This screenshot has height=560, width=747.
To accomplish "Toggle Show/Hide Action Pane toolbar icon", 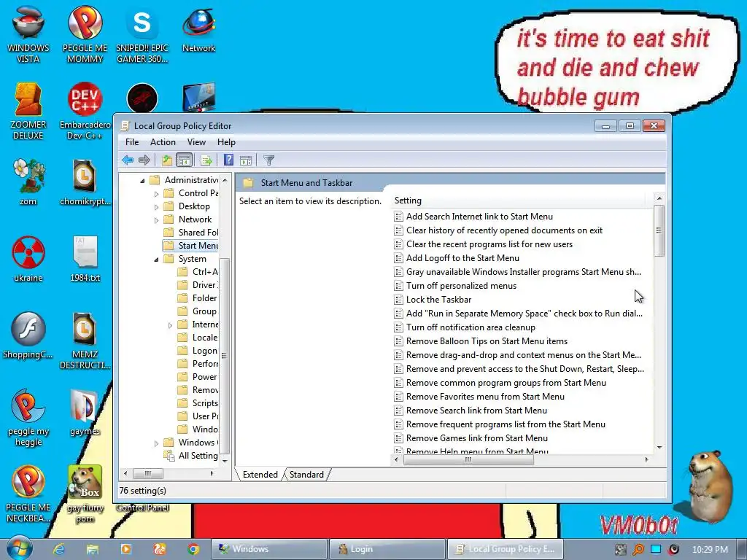I will pos(246,160).
